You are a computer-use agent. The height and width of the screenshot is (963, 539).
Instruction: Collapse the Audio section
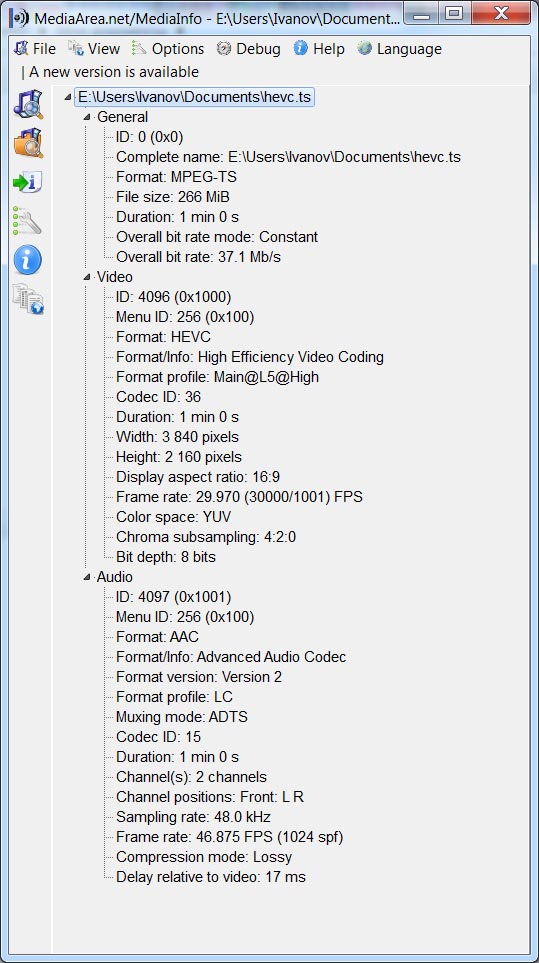point(87,577)
